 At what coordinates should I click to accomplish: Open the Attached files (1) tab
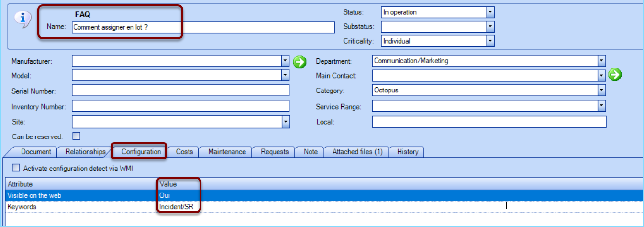coord(357,152)
